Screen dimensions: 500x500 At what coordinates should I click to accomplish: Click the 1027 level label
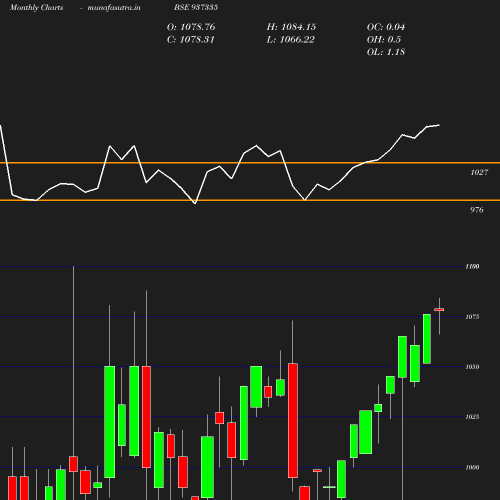[479, 172]
